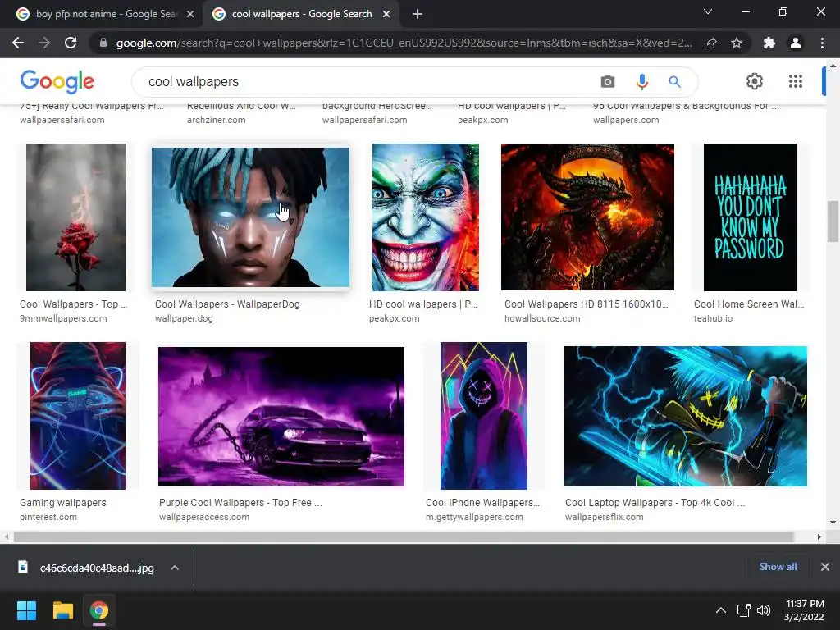
Task: Open the Google apps grid
Action: coord(796,81)
